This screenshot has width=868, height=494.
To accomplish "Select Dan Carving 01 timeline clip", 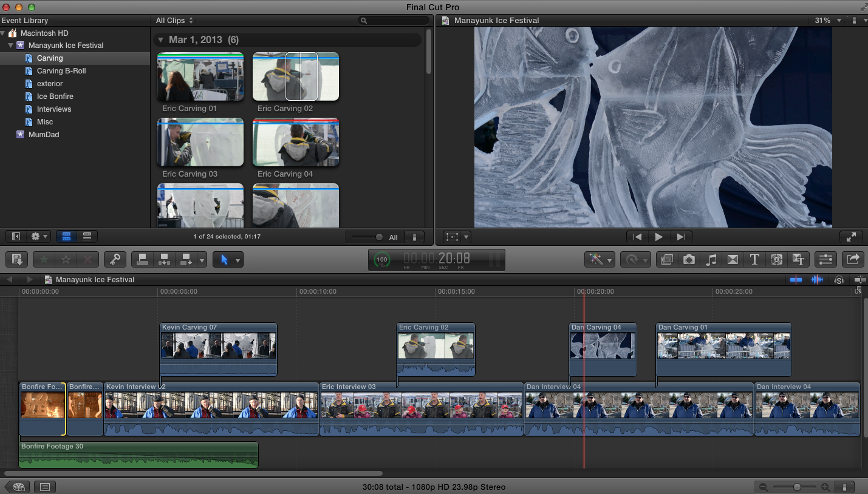I will coord(724,350).
